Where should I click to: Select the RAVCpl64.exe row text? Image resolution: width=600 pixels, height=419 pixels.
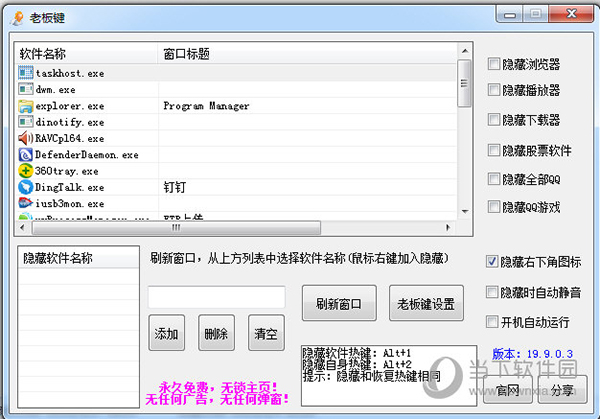[70, 139]
